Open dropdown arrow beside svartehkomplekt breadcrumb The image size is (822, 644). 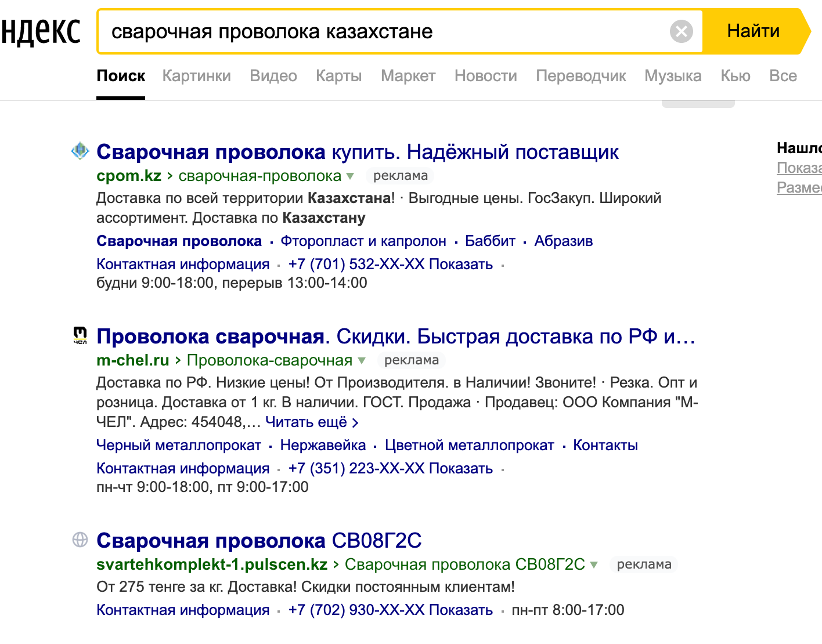tap(594, 565)
